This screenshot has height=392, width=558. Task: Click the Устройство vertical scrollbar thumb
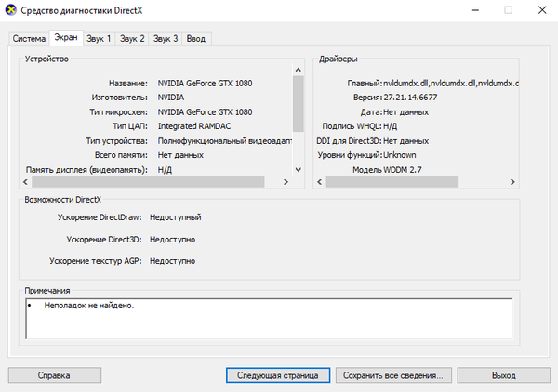299,104
